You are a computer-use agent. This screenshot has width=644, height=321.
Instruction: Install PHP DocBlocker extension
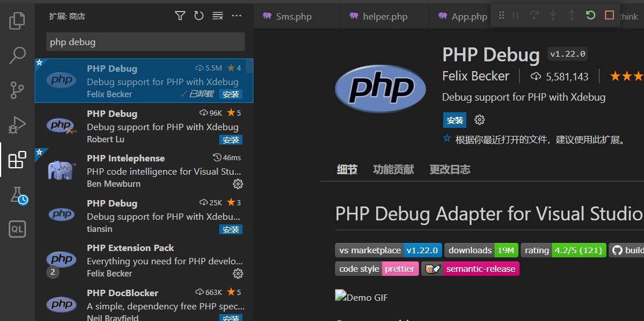(231, 318)
